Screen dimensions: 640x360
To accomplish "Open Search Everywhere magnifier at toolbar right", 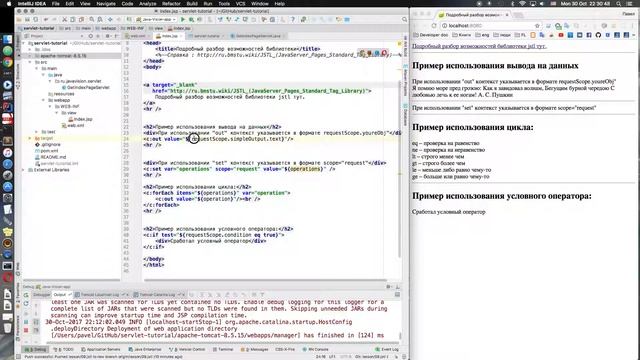I will tap(404, 19).
